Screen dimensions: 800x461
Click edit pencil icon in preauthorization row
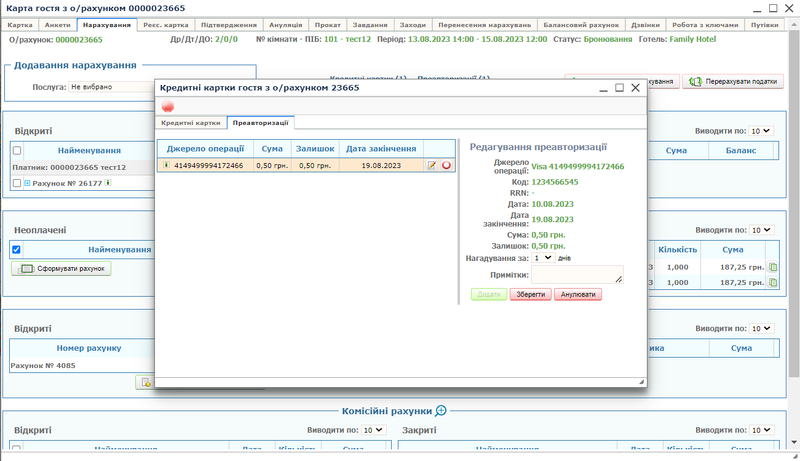click(432, 165)
